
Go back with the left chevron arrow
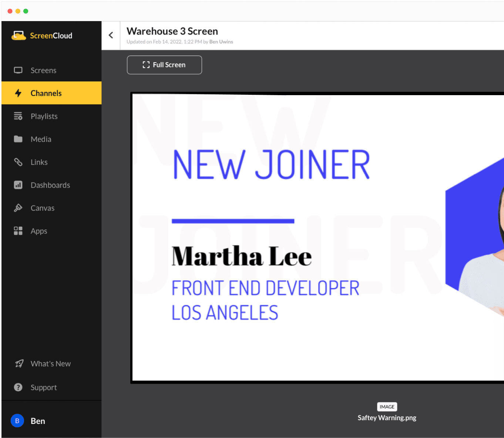111,35
